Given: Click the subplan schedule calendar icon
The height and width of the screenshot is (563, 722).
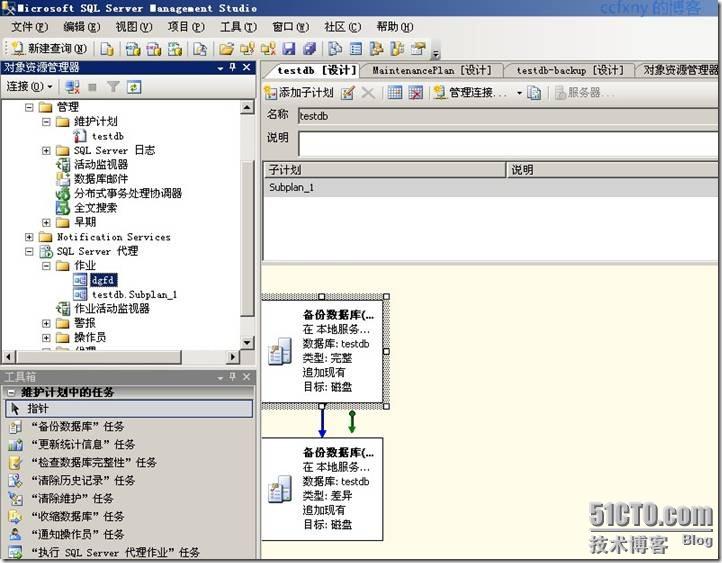Looking at the screenshot, I should (395, 93).
